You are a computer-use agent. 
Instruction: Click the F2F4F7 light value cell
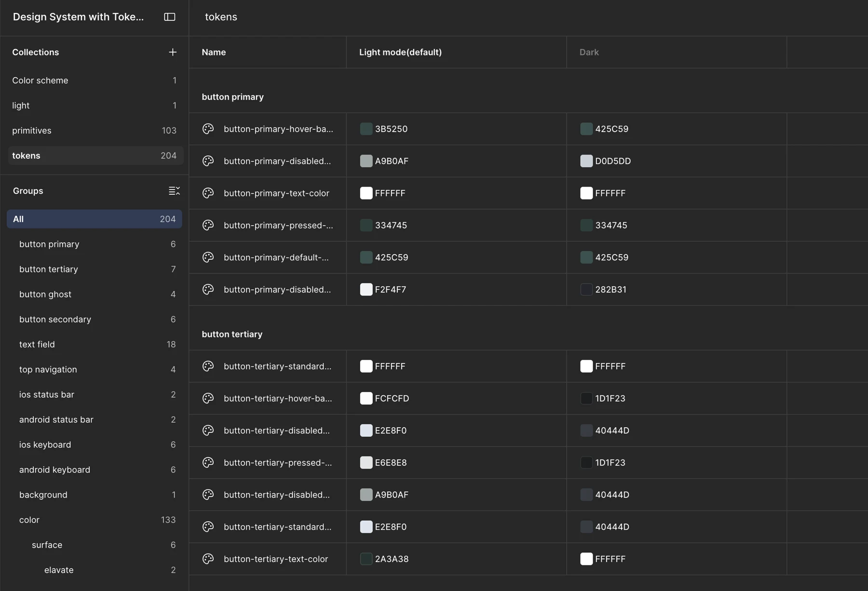[x=456, y=289]
